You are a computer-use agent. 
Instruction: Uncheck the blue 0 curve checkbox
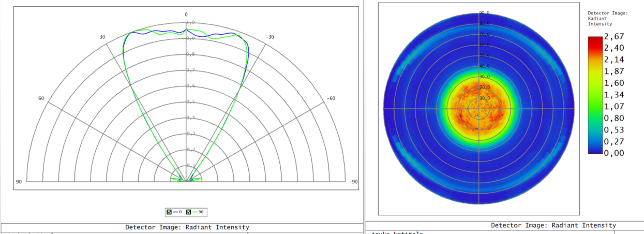pyautogui.click(x=169, y=212)
